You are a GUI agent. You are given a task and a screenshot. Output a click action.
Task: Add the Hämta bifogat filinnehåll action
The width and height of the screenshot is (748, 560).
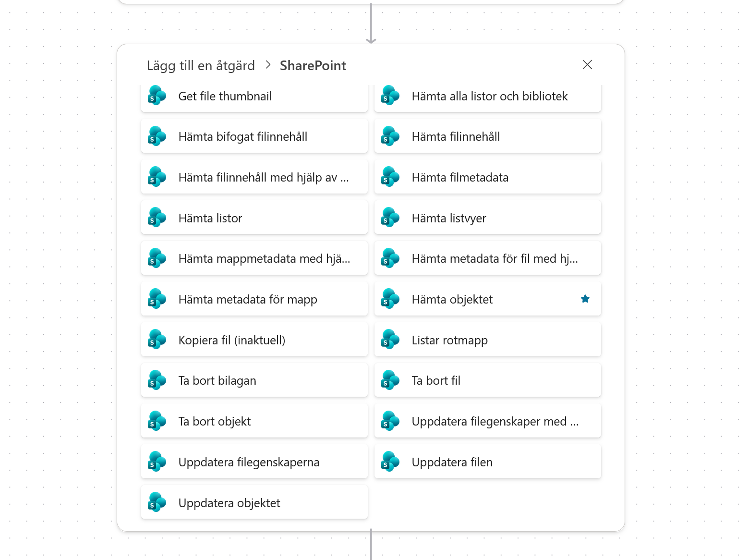254,136
